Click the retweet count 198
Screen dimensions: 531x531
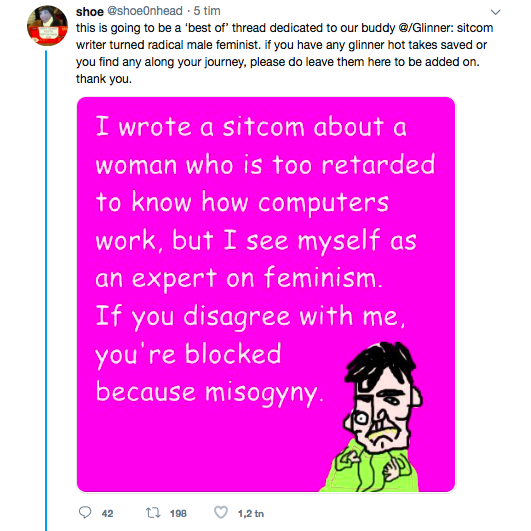(x=178, y=514)
